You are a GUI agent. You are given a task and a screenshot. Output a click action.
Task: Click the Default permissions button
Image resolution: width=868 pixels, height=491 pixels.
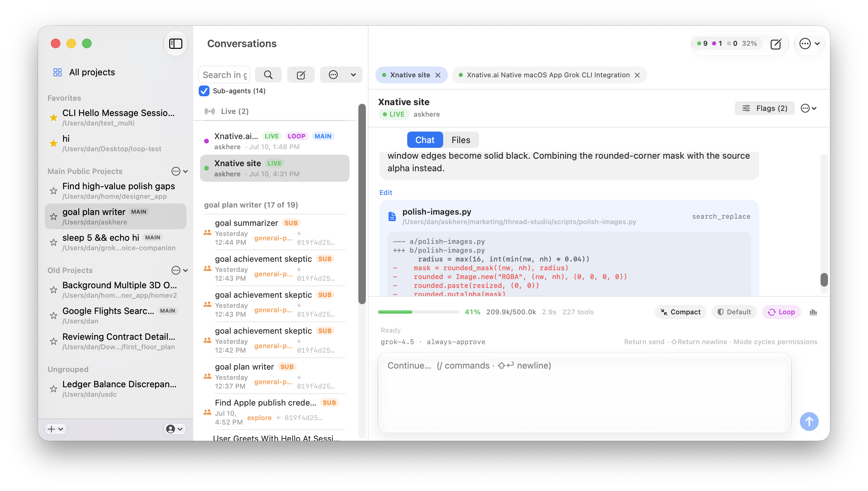tap(734, 312)
